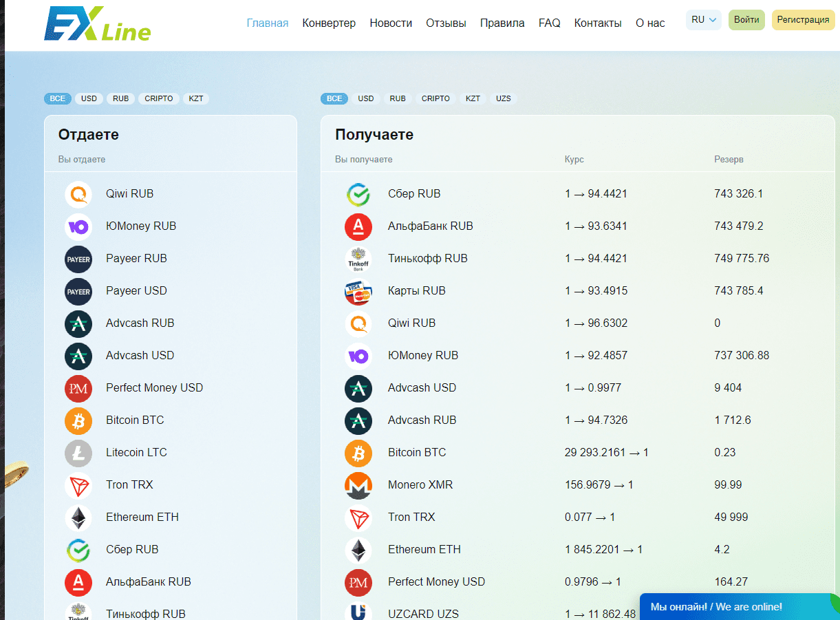840x620 pixels.
Task: Open the Отзывы page
Action: pyautogui.click(x=446, y=23)
